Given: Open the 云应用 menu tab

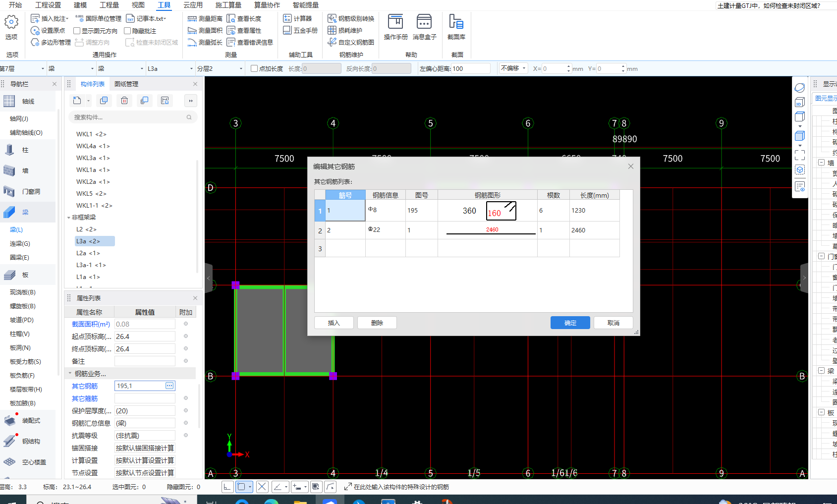Looking at the screenshot, I should pyautogui.click(x=193, y=5).
